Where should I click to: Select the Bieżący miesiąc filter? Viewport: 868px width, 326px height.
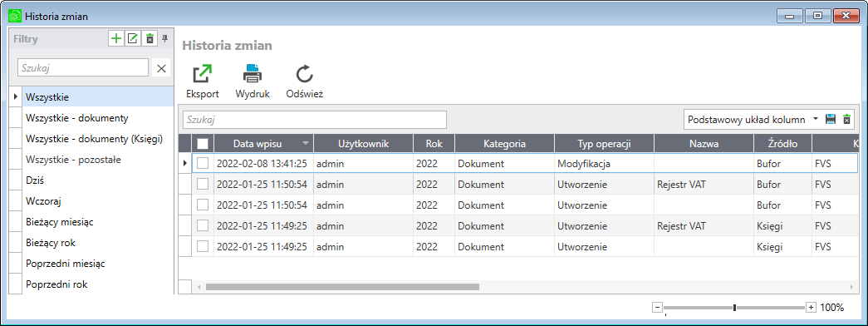99,222
